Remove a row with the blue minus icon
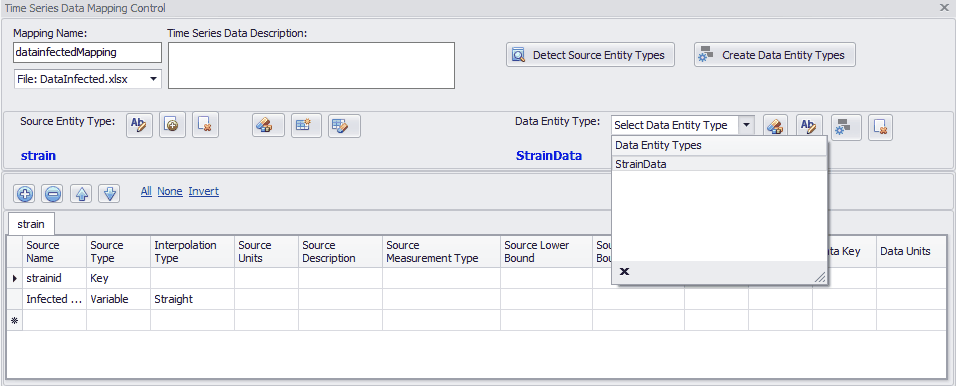Viewport: 956px width, 386px height. (x=53, y=194)
